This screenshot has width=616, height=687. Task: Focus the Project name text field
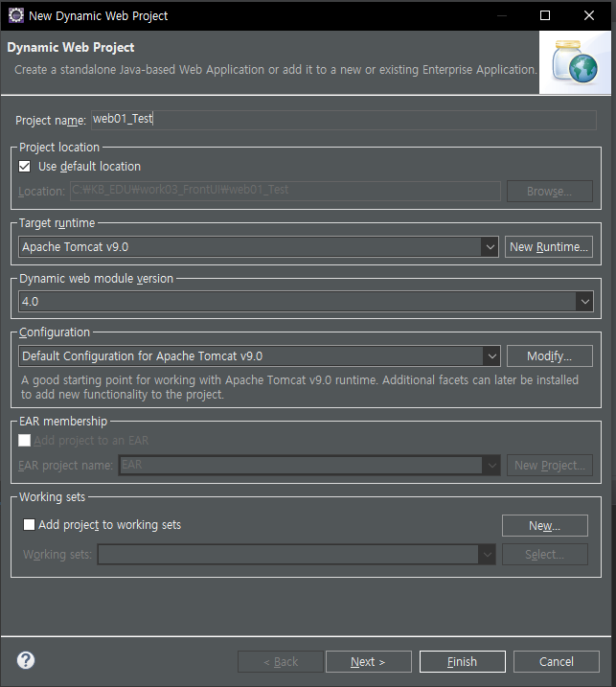coord(344,120)
